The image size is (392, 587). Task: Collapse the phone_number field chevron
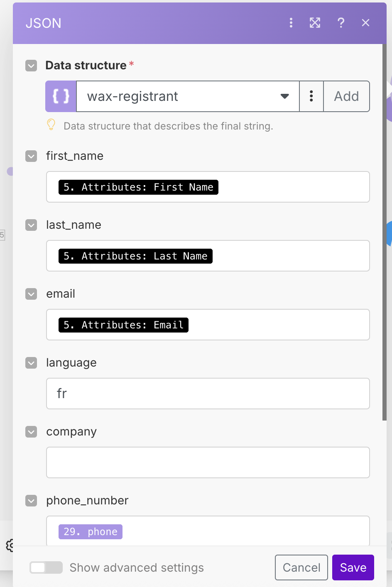[32, 501]
